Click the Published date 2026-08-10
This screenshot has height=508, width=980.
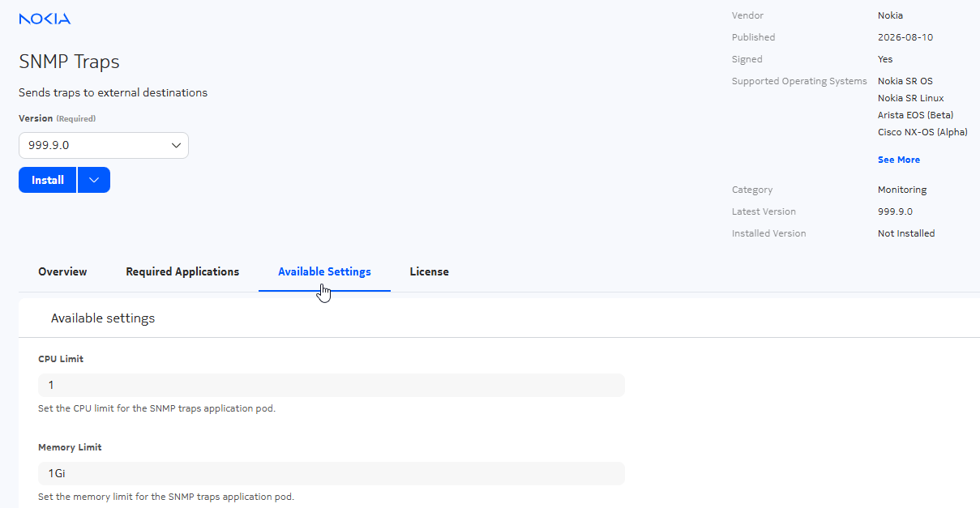907,37
